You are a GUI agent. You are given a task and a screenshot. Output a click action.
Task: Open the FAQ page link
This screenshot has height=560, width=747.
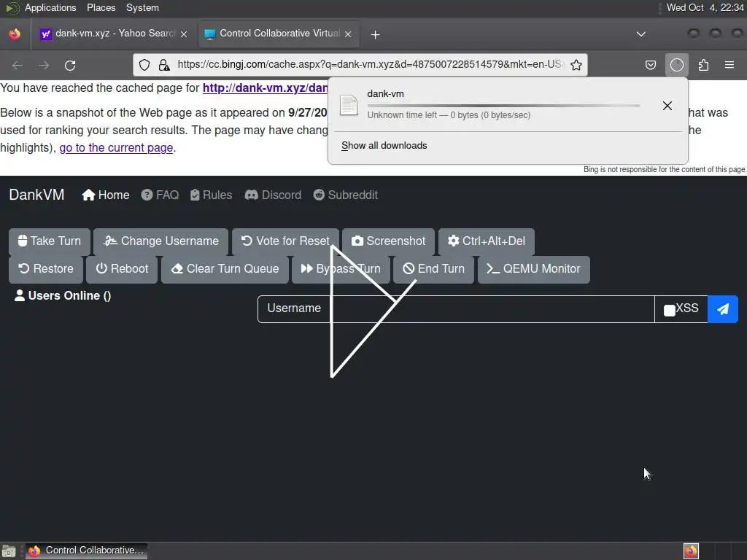click(160, 195)
